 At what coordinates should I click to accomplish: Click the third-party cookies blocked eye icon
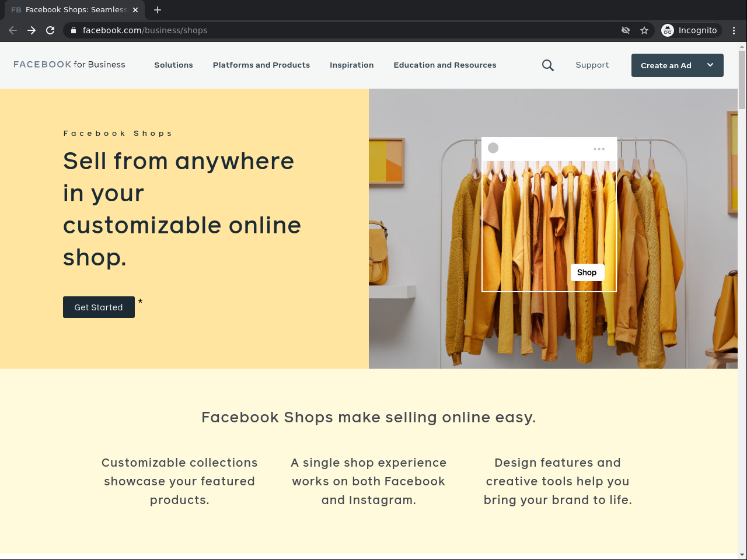tap(626, 30)
